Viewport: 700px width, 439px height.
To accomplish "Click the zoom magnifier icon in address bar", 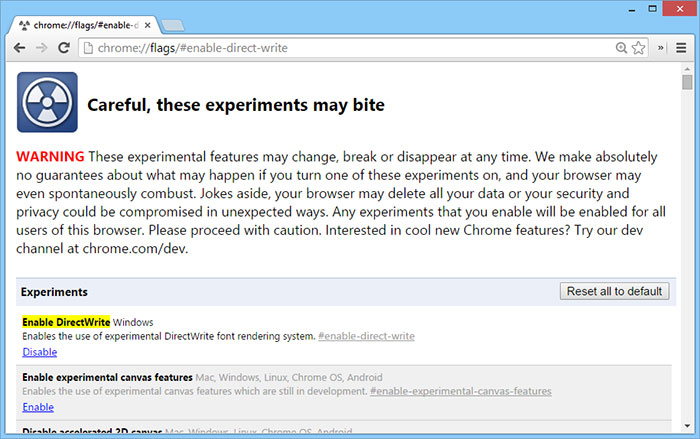I will point(621,47).
